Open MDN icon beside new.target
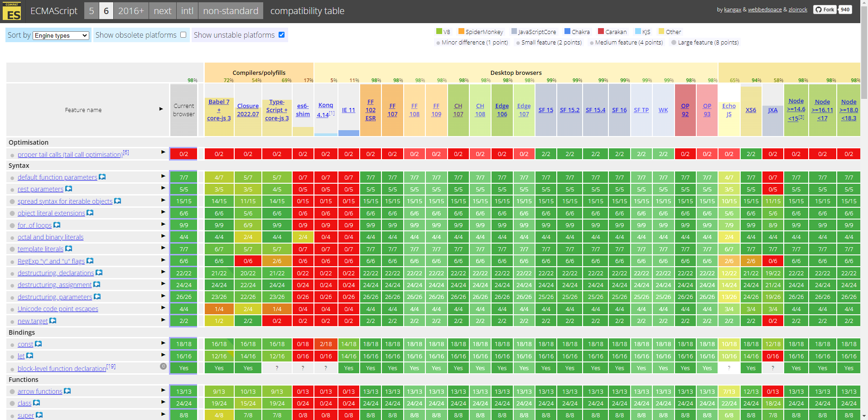The image size is (868, 420). [53, 321]
